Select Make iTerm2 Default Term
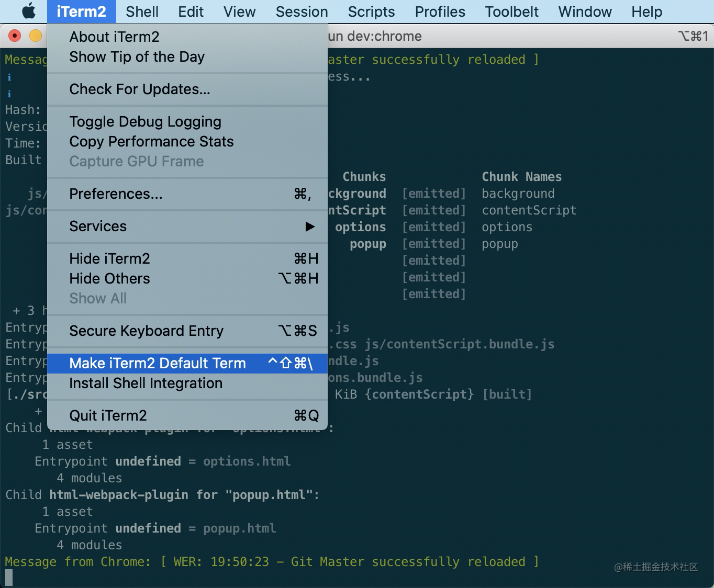 tap(157, 363)
